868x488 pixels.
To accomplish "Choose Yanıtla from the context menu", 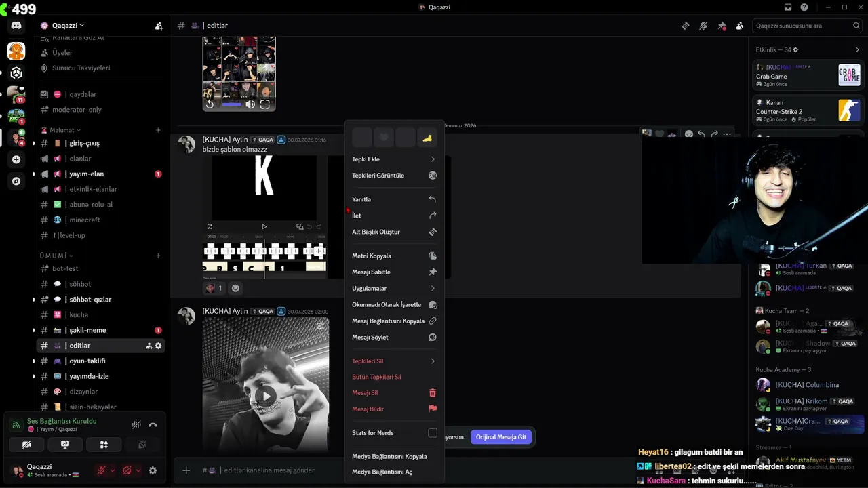I will pyautogui.click(x=394, y=199).
